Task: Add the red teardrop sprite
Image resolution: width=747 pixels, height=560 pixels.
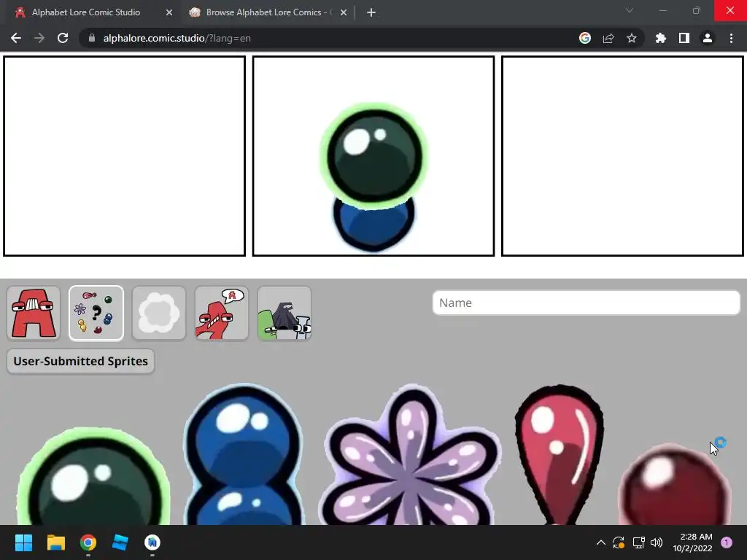Action: (560, 455)
